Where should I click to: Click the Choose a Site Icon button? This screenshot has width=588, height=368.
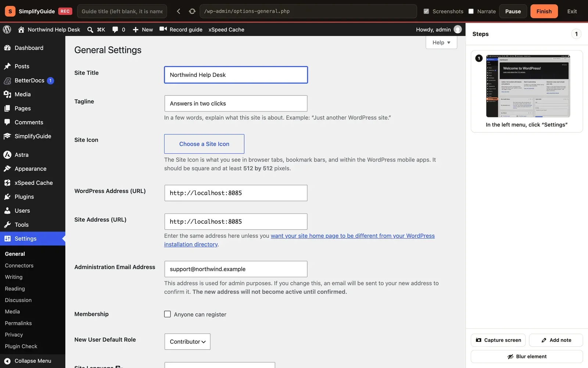204,144
